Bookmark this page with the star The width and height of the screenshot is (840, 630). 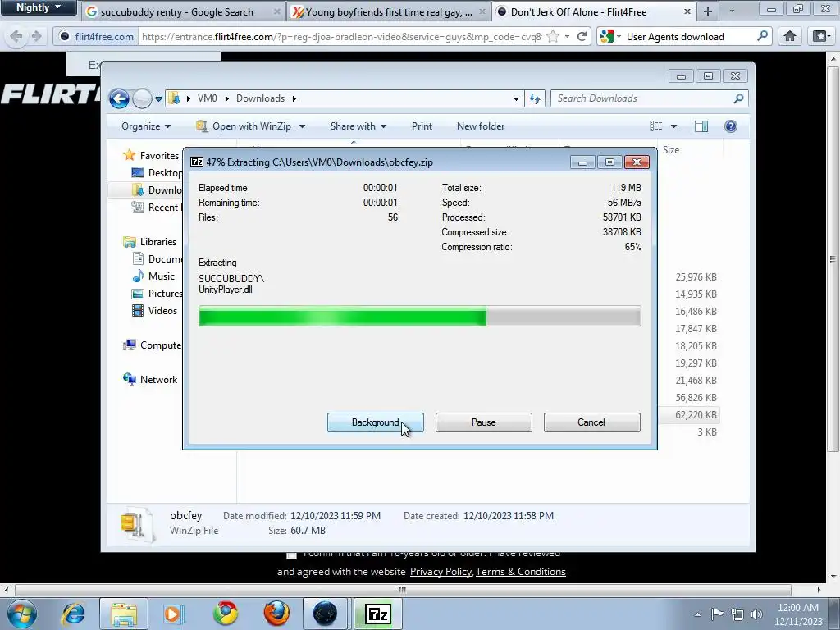(x=553, y=36)
